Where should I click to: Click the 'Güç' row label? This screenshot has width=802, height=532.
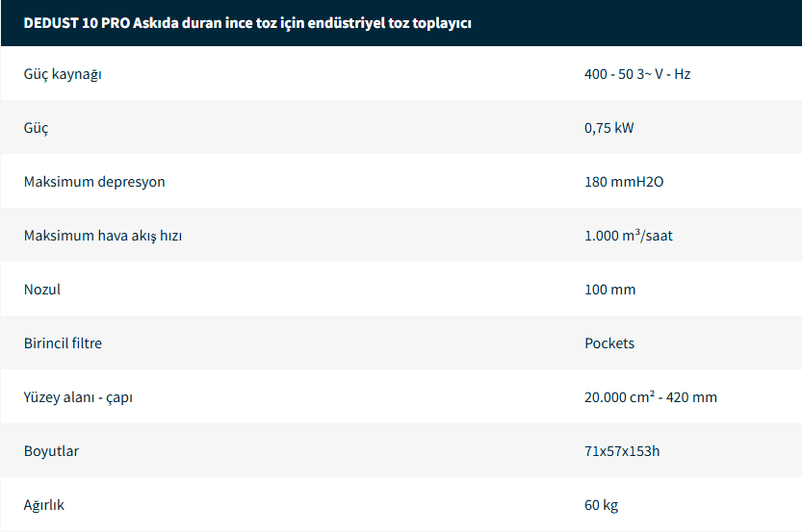(x=36, y=128)
